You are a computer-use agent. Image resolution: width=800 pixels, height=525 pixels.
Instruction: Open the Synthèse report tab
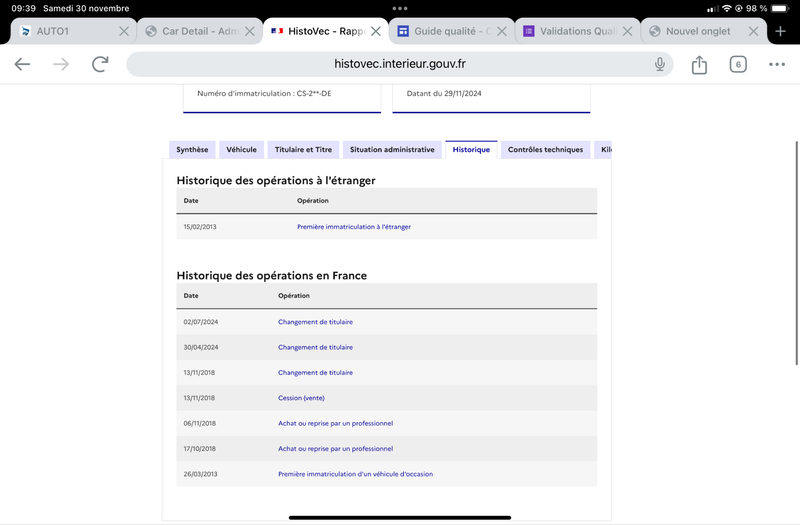pyautogui.click(x=192, y=149)
